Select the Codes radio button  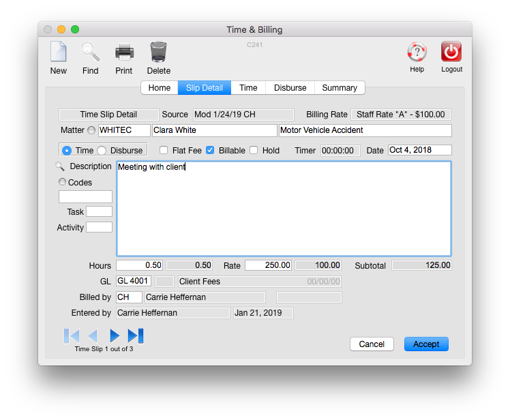[x=63, y=182]
